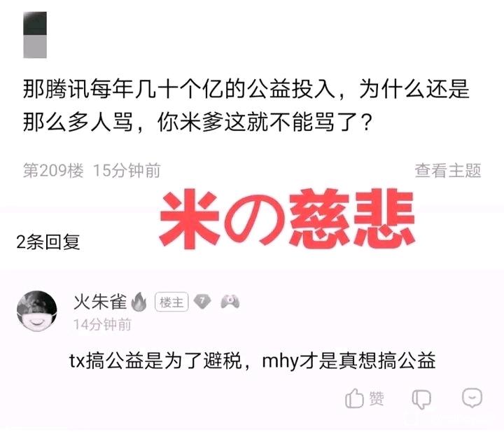Tap the thumbs-up like icon

(354, 398)
